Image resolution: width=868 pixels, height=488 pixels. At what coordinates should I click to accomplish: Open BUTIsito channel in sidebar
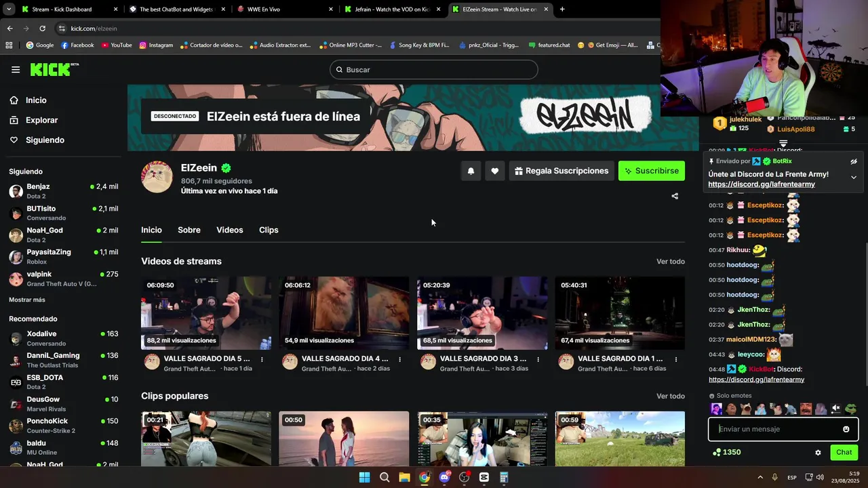pyautogui.click(x=63, y=213)
